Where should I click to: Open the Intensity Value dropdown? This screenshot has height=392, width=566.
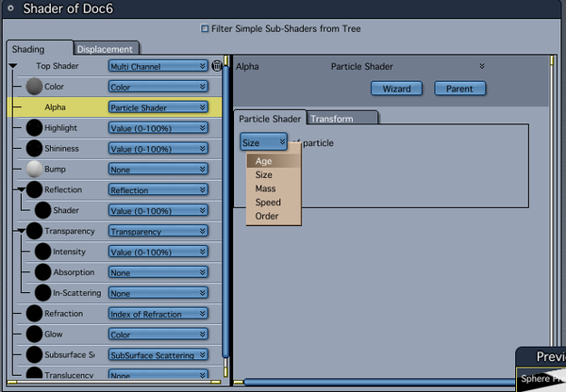point(158,252)
